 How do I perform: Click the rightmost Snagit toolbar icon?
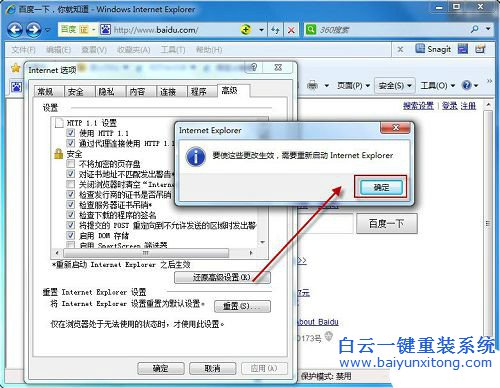tap(480, 49)
